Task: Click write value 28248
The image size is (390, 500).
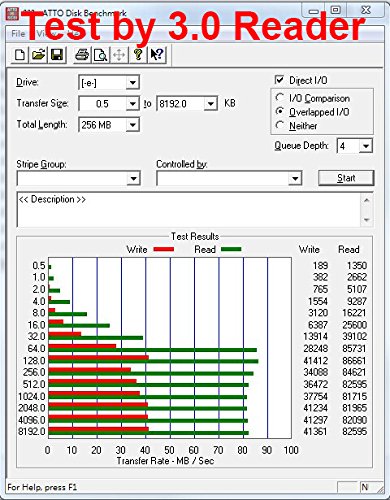Action: point(315,349)
